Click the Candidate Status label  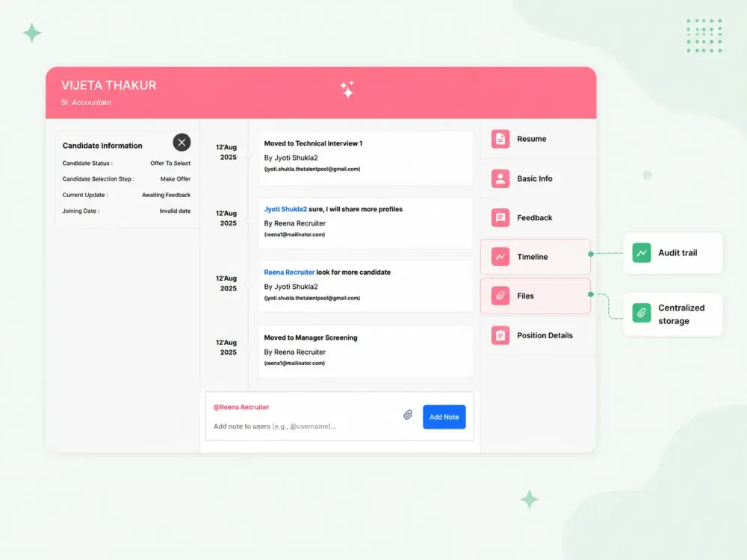87,164
